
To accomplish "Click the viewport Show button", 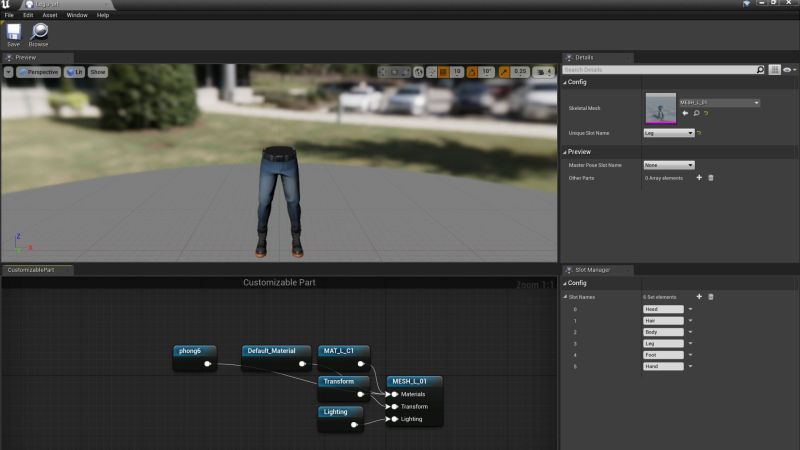I will [97, 72].
